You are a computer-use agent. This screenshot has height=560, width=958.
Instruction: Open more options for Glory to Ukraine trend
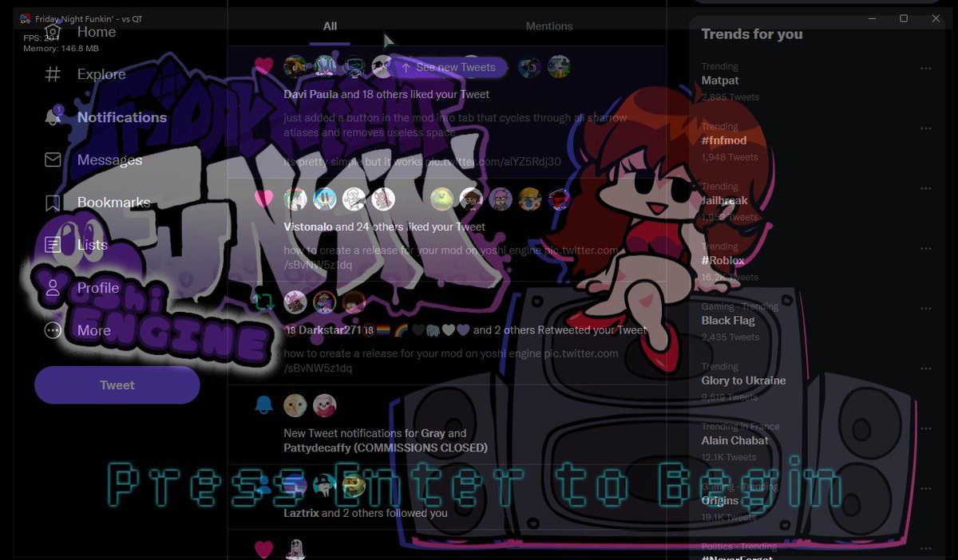click(x=926, y=369)
